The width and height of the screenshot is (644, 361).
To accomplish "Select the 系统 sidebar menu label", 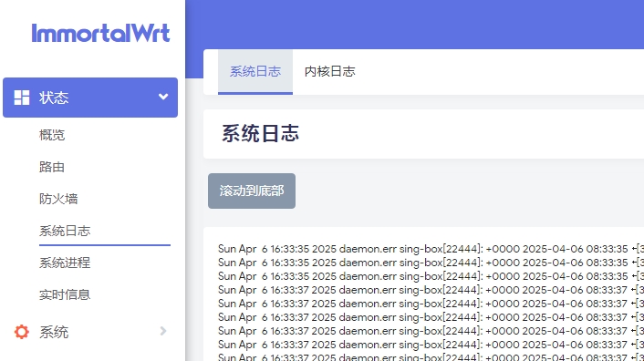I will click(x=54, y=332).
